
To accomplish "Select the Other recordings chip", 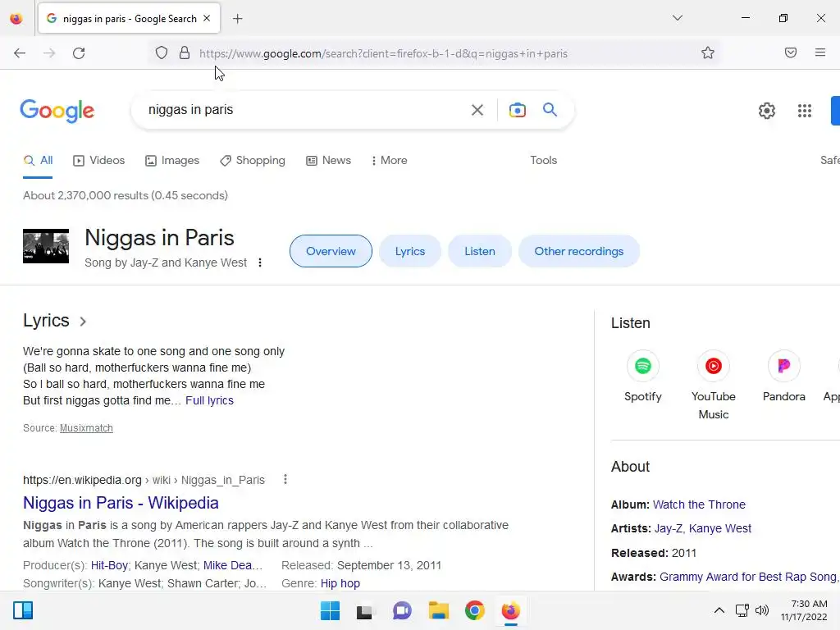I will 578,251.
